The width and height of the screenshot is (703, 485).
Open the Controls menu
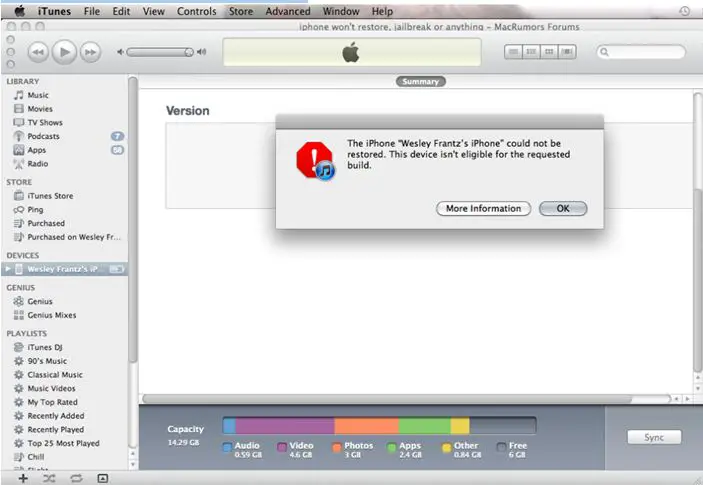click(196, 11)
